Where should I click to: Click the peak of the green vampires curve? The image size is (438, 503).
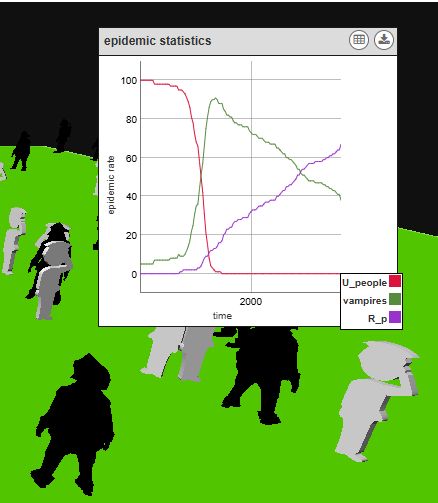215,98
